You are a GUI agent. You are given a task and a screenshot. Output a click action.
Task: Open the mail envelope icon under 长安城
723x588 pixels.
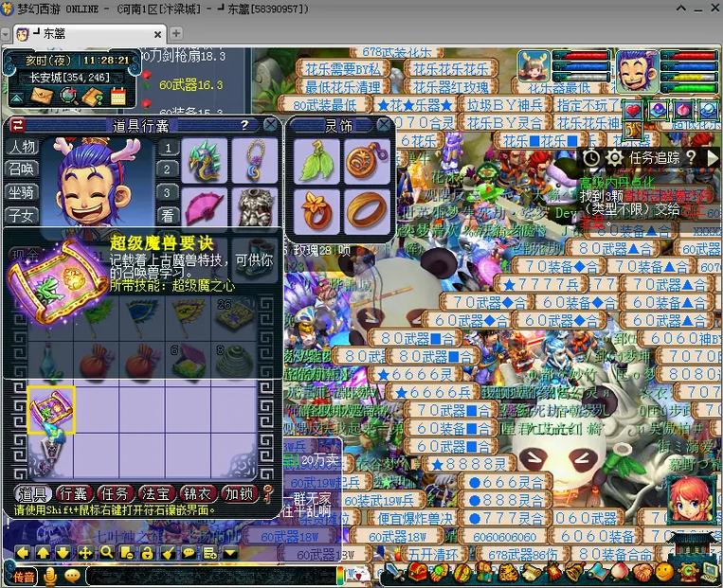(x=42, y=97)
